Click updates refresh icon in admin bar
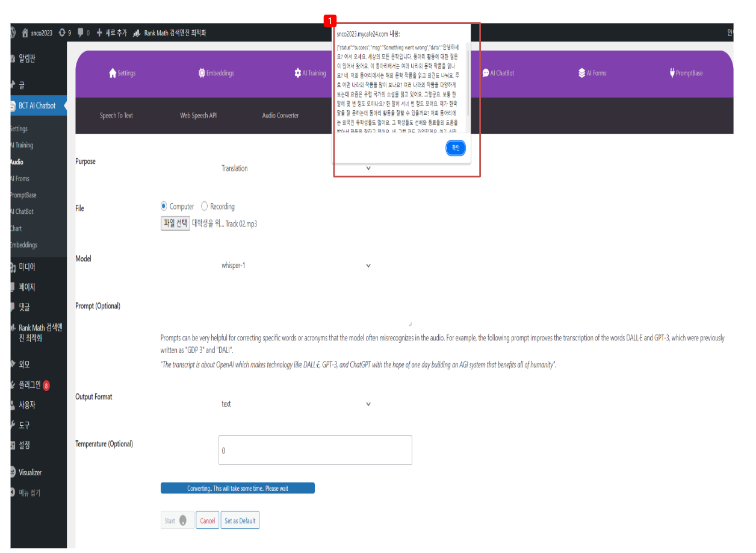Image resolution: width=756 pixels, height=553 pixels. click(62, 33)
